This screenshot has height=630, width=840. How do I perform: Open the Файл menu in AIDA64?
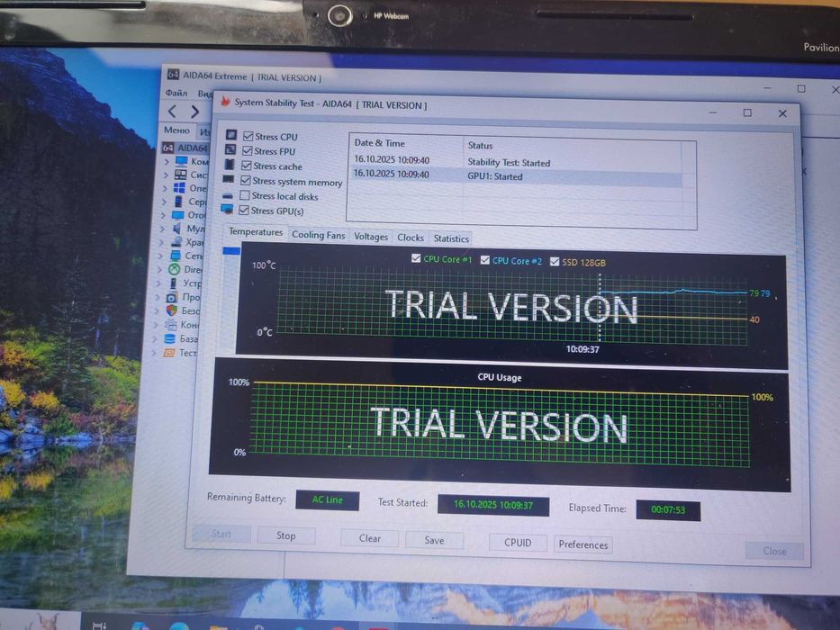(x=176, y=93)
